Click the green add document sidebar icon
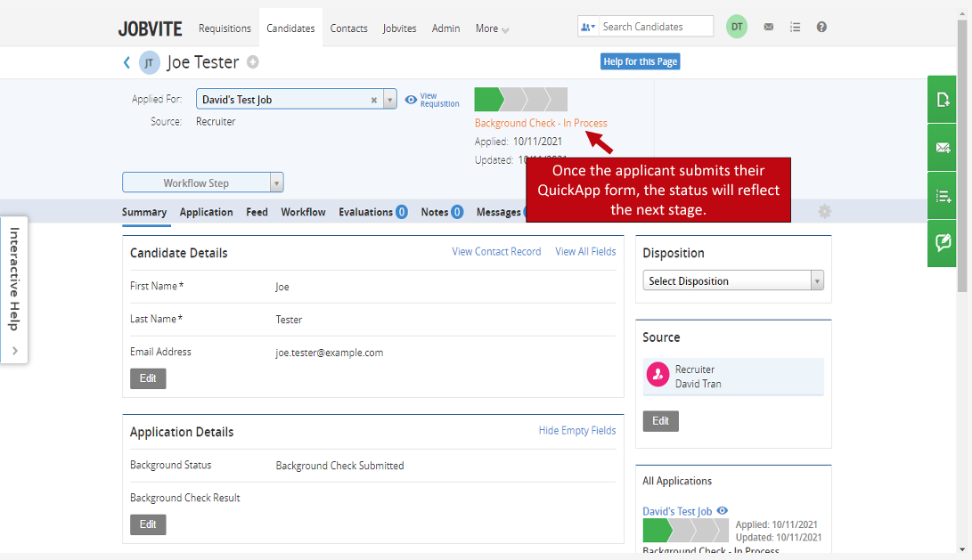 pos(942,100)
